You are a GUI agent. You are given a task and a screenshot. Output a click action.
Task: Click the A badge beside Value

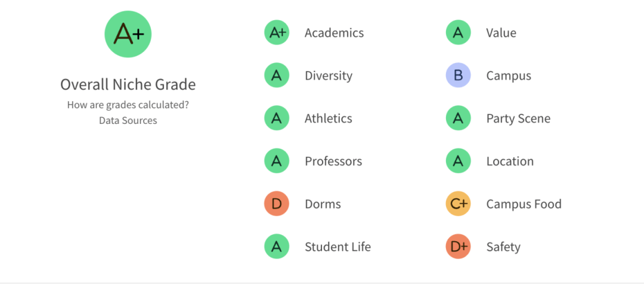[x=459, y=33]
